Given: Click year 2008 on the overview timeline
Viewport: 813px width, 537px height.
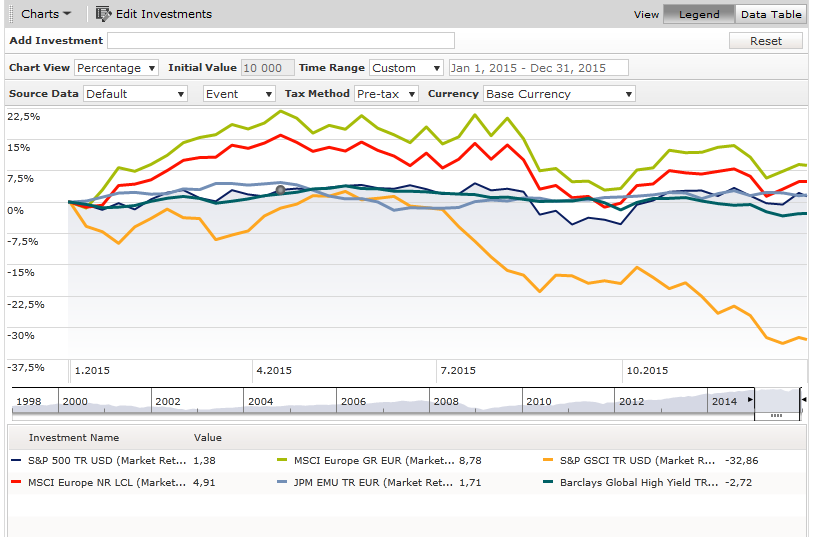Looking at the screenshot, I should [446, 401].
